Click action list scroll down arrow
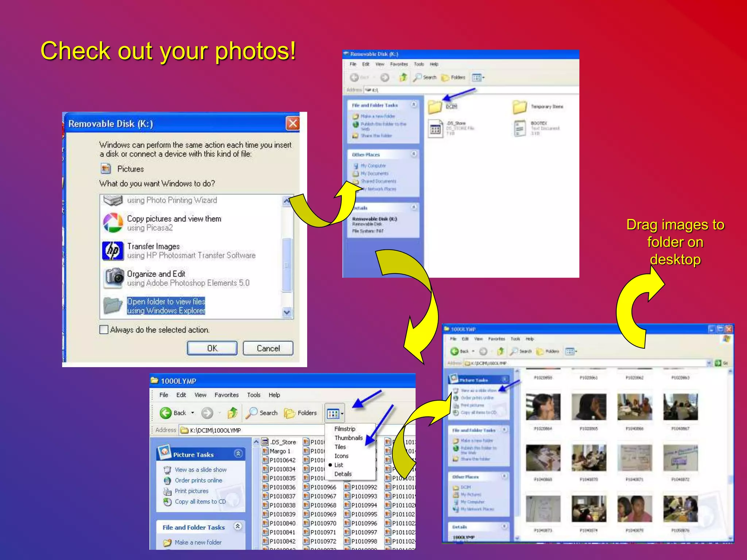 [x=287, y=312]
